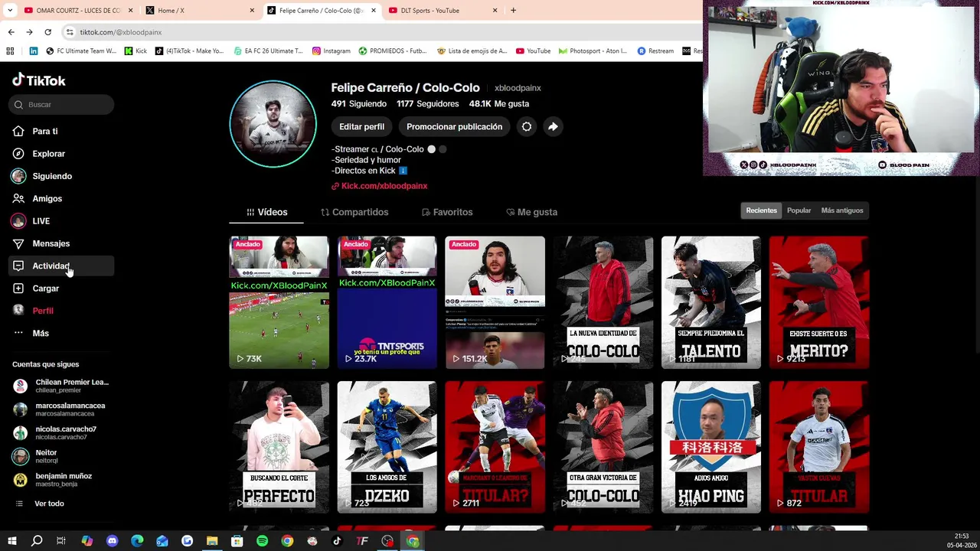Reload the current page

(x=47, y=32)
